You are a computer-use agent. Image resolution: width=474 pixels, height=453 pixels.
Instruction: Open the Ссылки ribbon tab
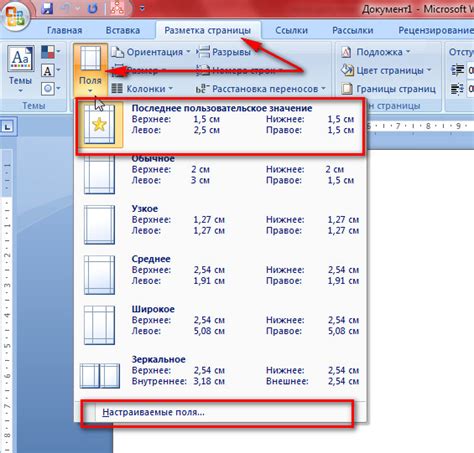(x=291, y=30)
